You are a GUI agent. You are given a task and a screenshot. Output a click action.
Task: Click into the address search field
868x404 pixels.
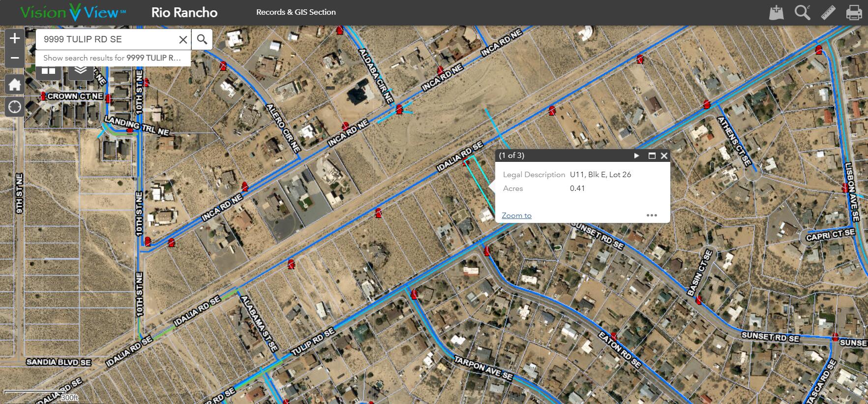(107, 39)
